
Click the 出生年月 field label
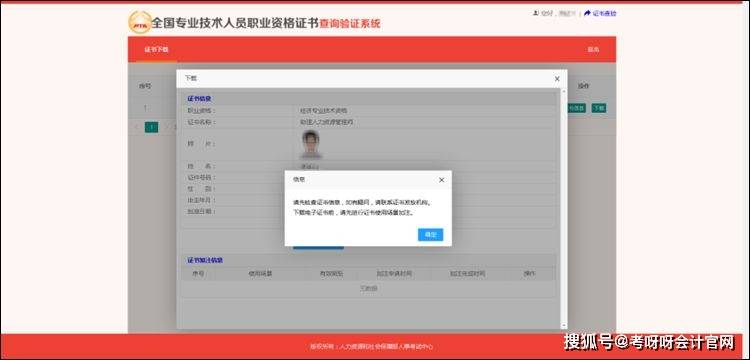pos(201,200)
